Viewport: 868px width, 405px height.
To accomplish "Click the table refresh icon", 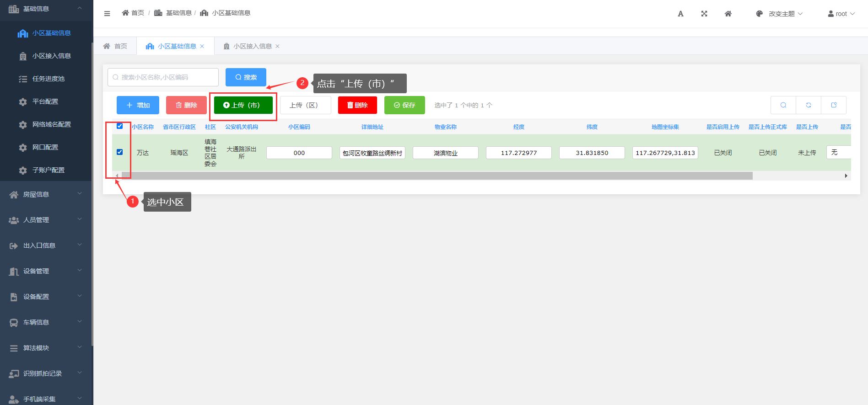I will [809, 105].
